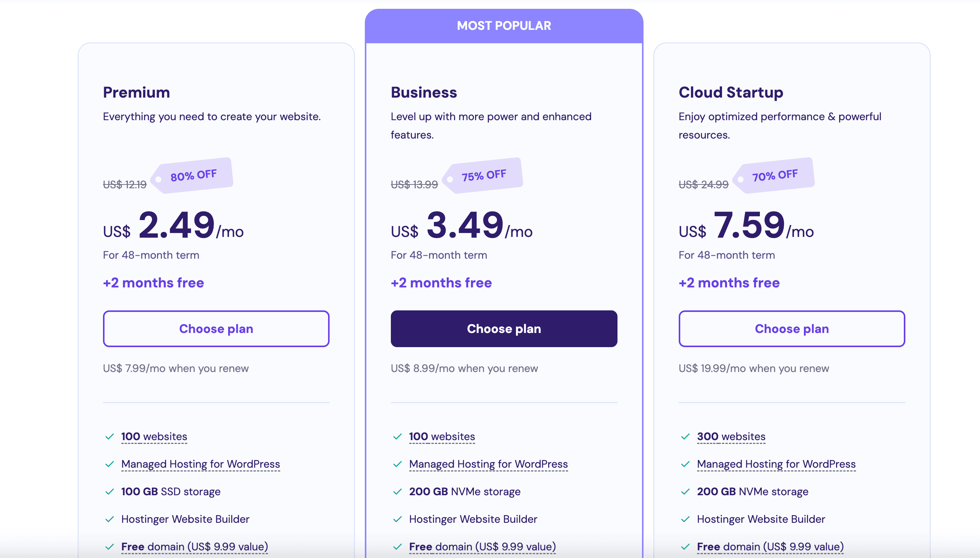Screen dimensions: 980x558
Task: Click the checkmark beside Business's Hostinger Website Builder
Action: 397,519
